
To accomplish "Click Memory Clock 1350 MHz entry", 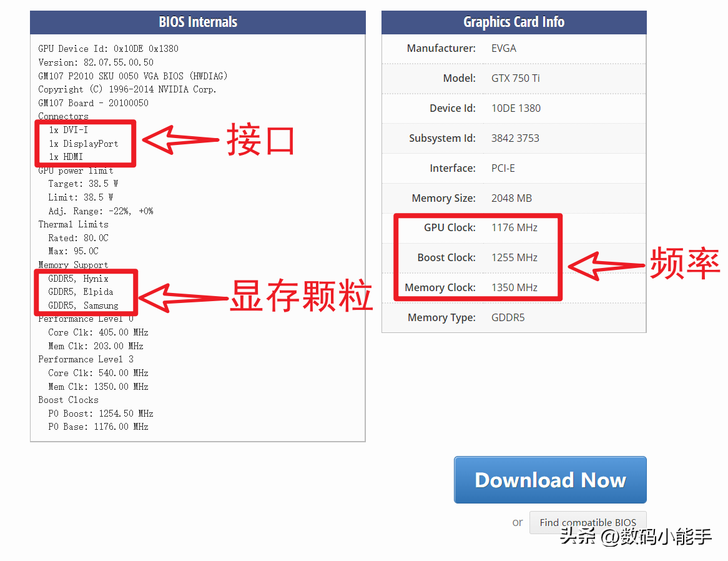I will pos(516,287).
